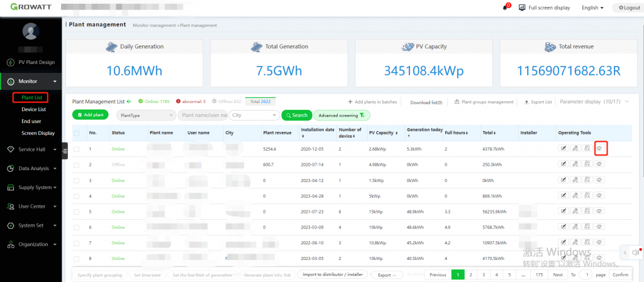Click the device list icon in plant row 1
Viewport: 644px width, 282px height.
(587, 148)
